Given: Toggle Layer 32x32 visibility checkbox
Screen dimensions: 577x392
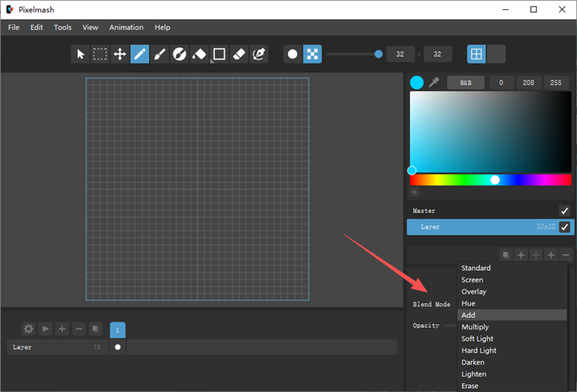Looking at the screenshot, I should [565, 227].
